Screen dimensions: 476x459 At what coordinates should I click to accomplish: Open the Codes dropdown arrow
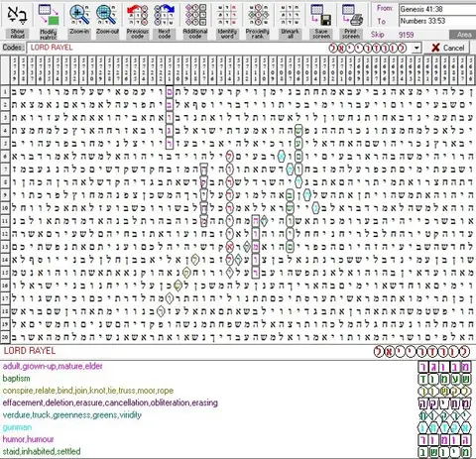416,48
